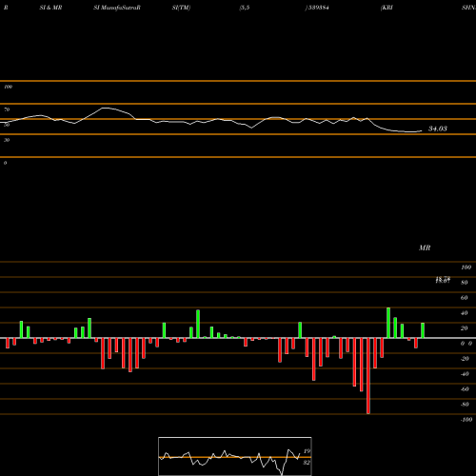Click the RSI axis label 100
Viewport: 476px width, 476px height.
point(8,87)
